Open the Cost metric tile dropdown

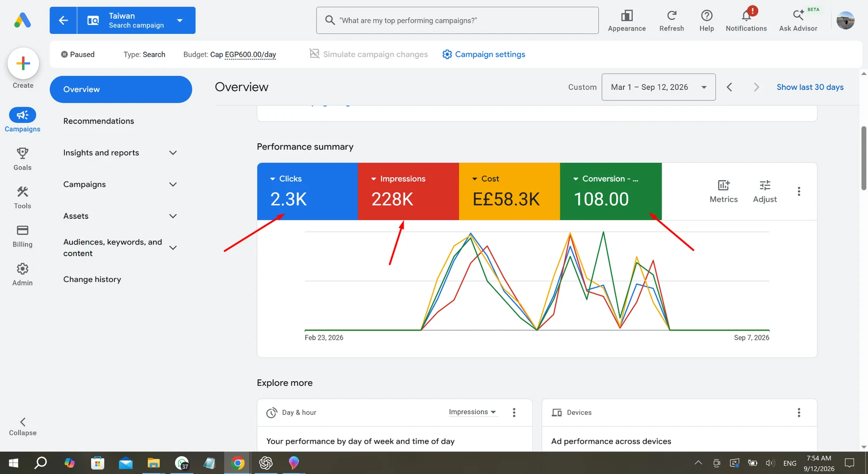[509, 191]
